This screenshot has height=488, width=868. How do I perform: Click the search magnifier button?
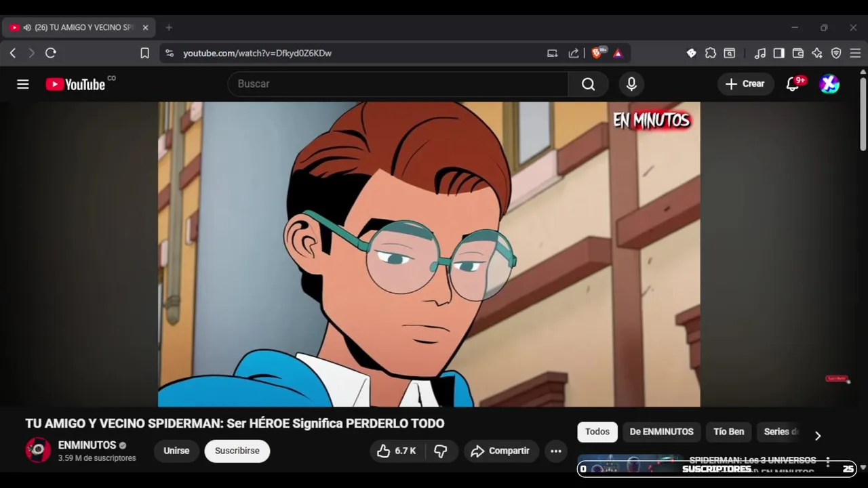click(589, 84)
